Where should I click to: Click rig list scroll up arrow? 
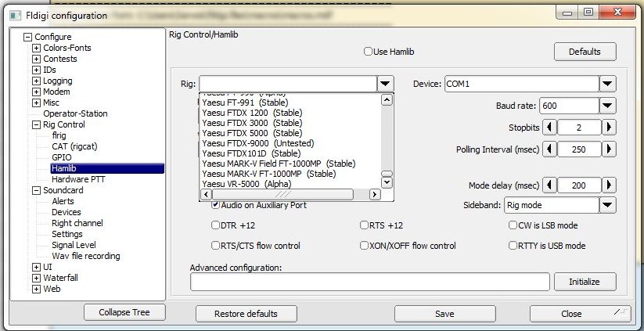pos(387,100)
